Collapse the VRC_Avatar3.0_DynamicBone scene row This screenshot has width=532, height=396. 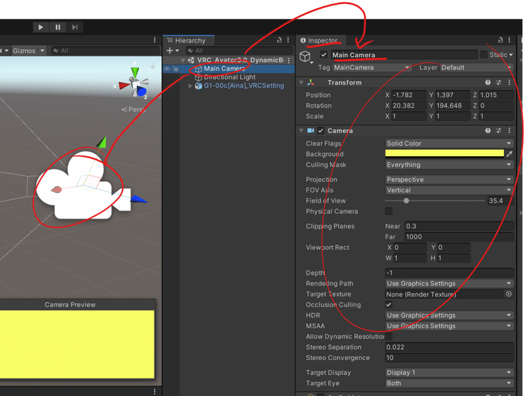pos(184,60)
